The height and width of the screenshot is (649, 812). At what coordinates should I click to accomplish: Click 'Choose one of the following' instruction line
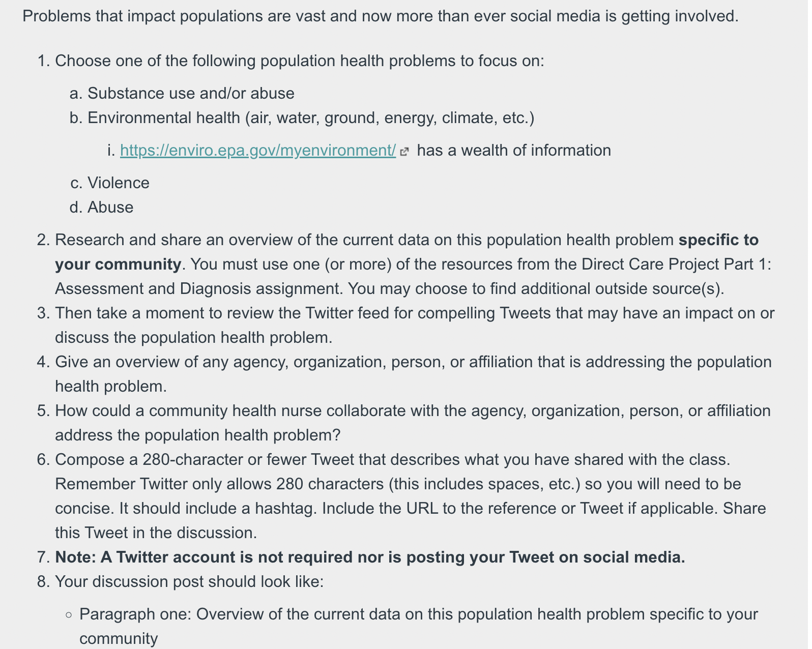[300, 61]
